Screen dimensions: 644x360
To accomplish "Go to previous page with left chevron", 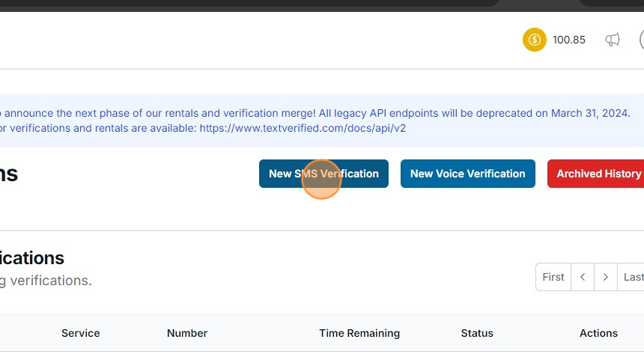I will pos(583,277).
